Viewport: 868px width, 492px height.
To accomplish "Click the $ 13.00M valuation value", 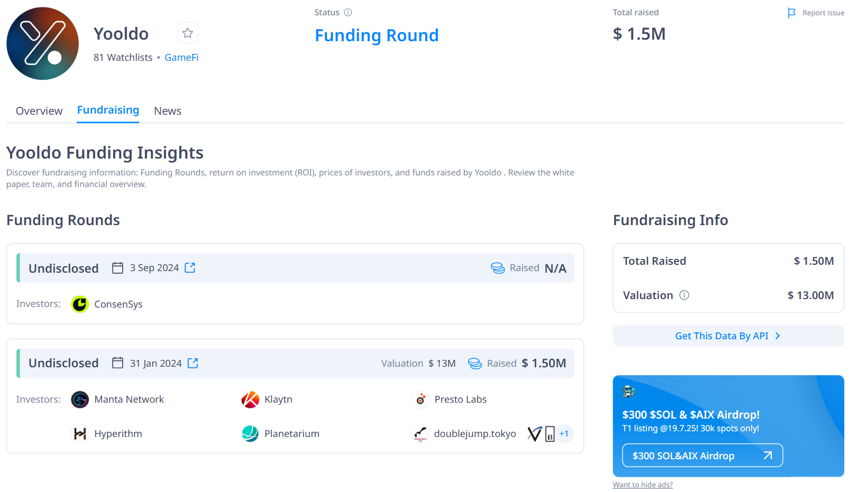I will coord(810,295).
